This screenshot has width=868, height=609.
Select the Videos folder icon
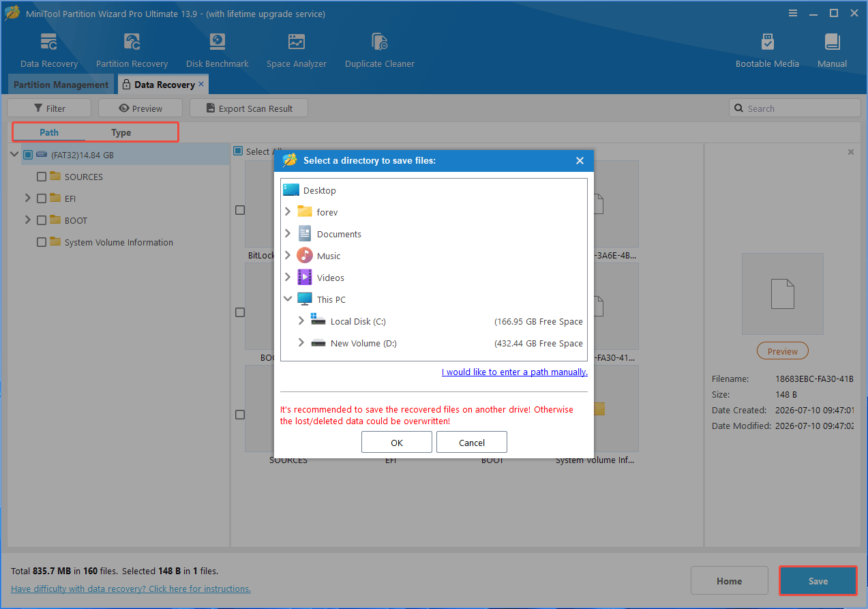click(305, 278)
